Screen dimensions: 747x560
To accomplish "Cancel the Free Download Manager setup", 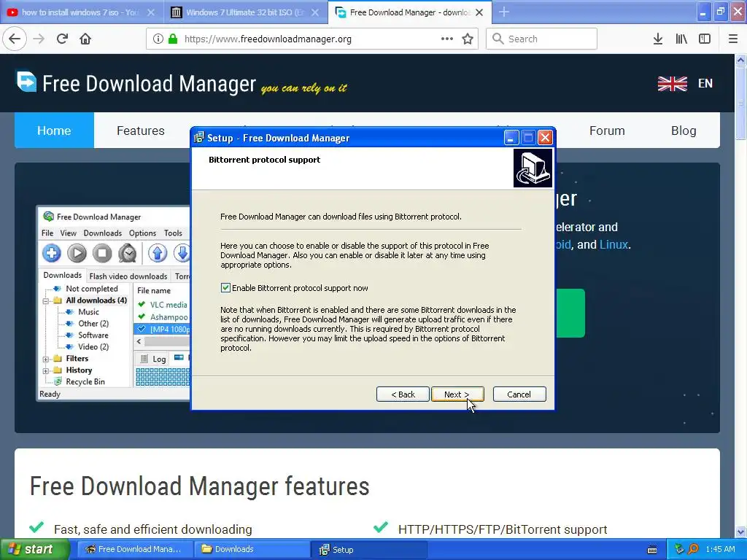I will pyautogui.click(x=519, y=394).
